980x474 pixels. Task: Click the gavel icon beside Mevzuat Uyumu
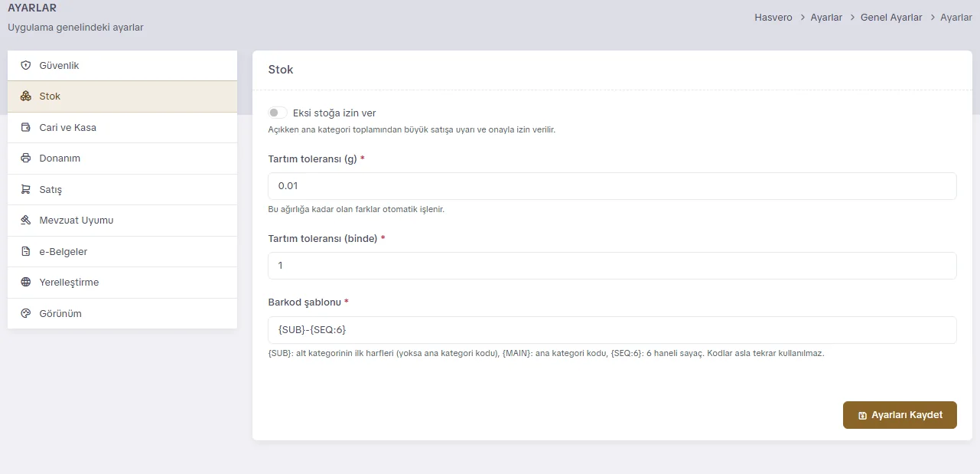25,221
